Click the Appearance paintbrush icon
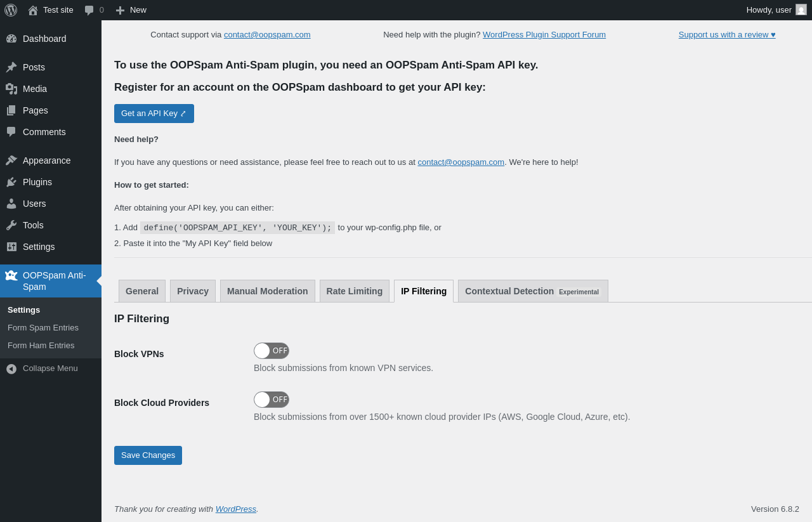 (11, 160)
